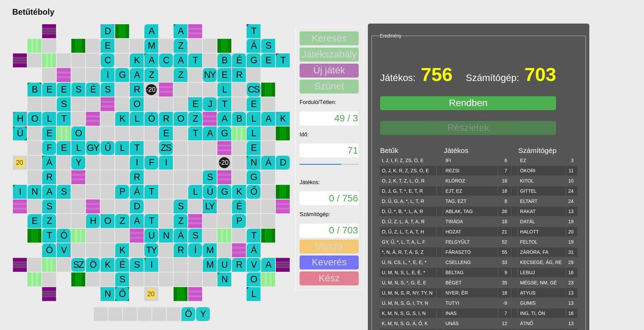Select computer word GITTEL in results table

click(528, 191)
